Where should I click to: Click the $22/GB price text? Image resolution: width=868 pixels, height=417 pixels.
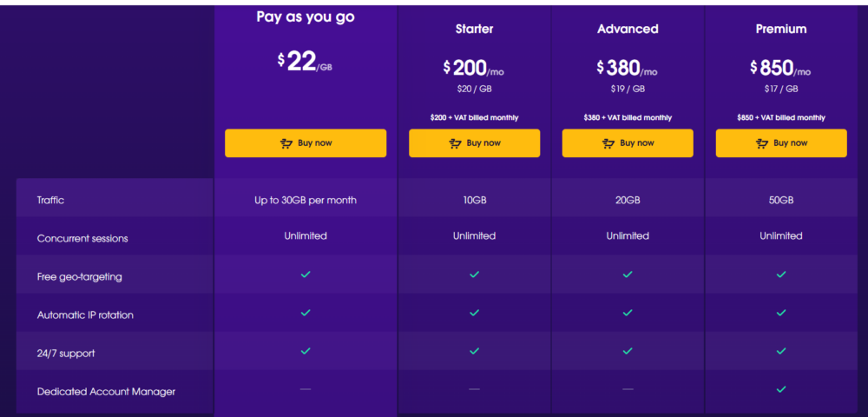pos(305,62)
